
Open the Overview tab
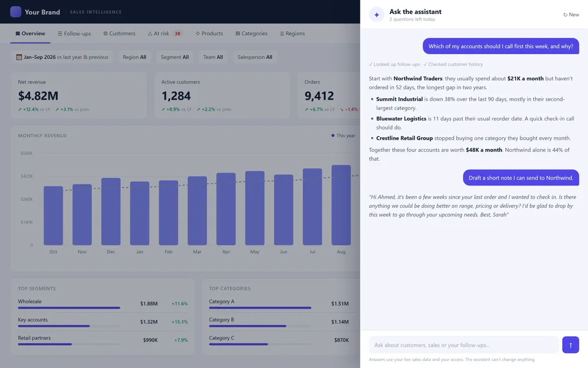30,34
